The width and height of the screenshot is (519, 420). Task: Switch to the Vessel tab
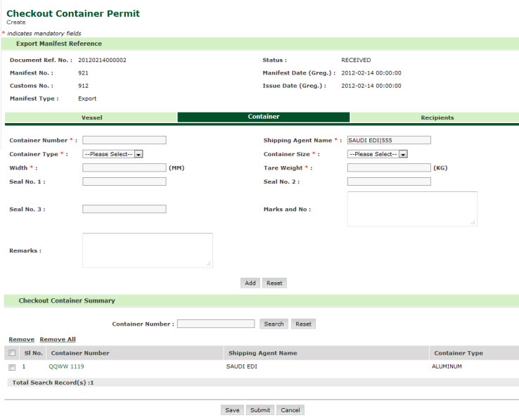(x=91, y=117)
